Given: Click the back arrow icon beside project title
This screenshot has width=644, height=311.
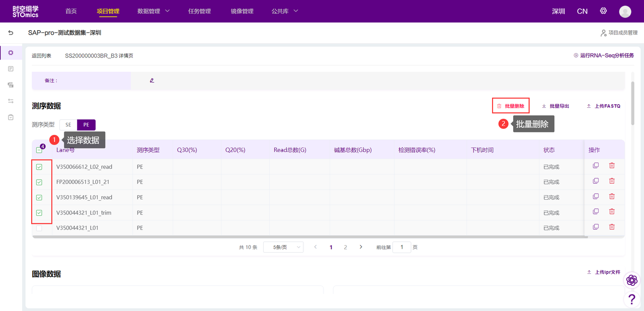Looking at the screenshot, I should pyautogui.click(x=11, y=33).
